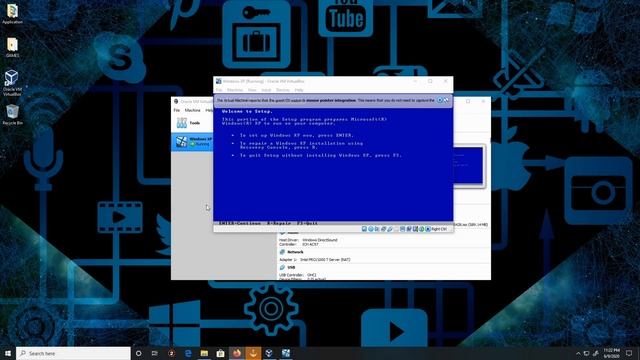Open Task View from the taskbar
The width and height of the screenshot is (640, 360).
click(155, 353)
